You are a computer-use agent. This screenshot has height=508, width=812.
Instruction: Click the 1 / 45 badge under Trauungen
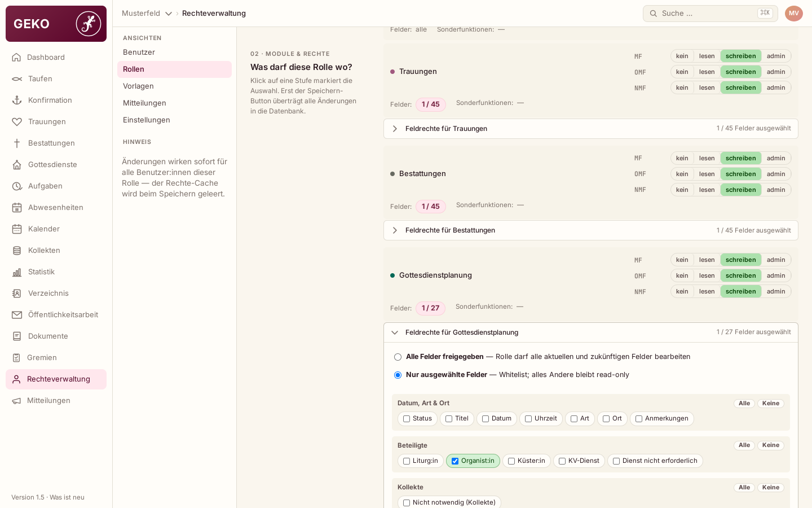point(431,104)
